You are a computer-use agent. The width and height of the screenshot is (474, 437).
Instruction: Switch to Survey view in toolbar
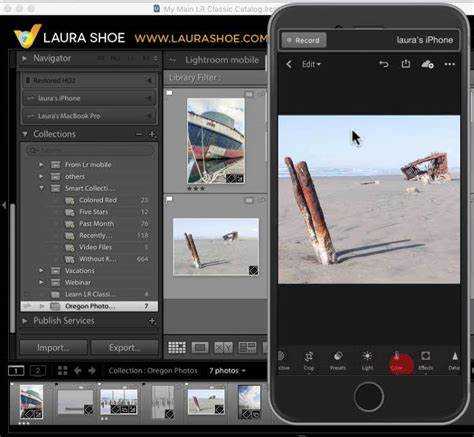(247, 348)
